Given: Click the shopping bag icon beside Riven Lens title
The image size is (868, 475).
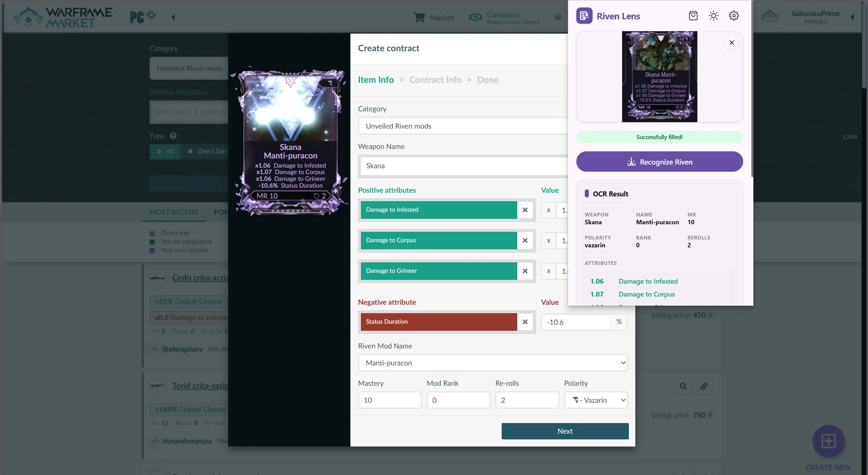Looking at the screenshot, I should [693, 15].
